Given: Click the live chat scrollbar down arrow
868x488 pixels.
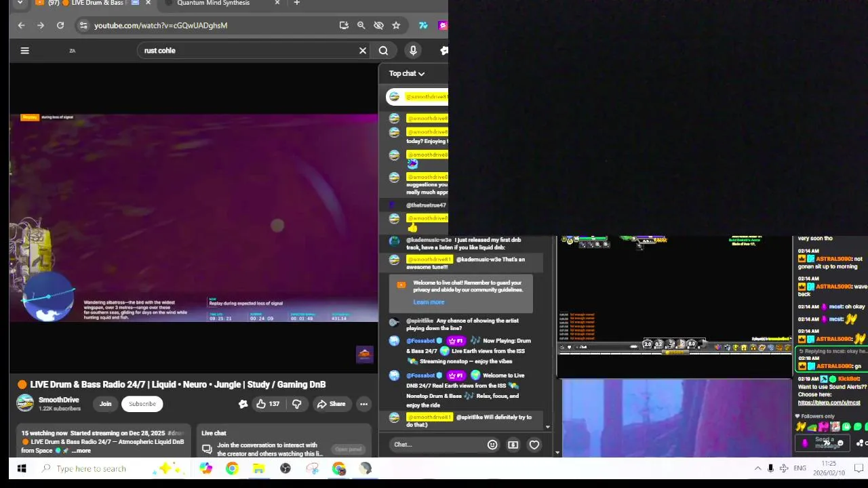Looking at the screenshot, I should [x=547, y=427].
